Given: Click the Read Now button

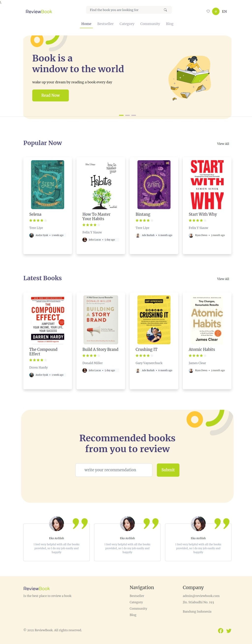Looking at the screenshot, I should (50, 95).
